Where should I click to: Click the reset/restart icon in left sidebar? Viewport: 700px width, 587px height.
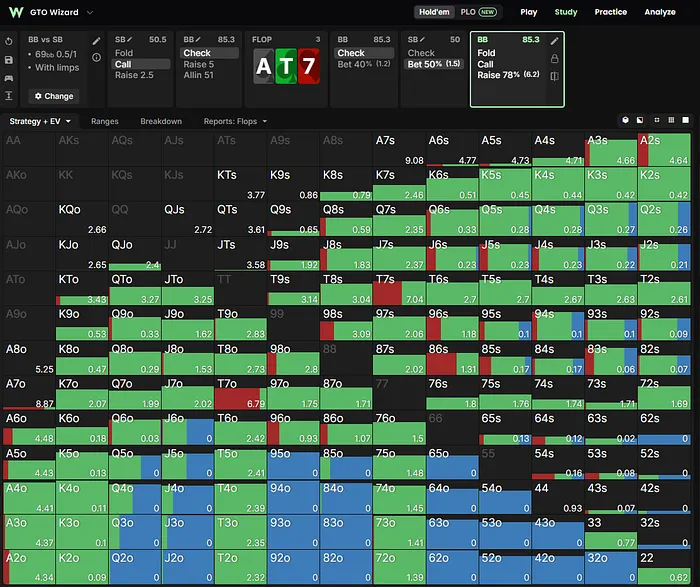tap(8, 42)
